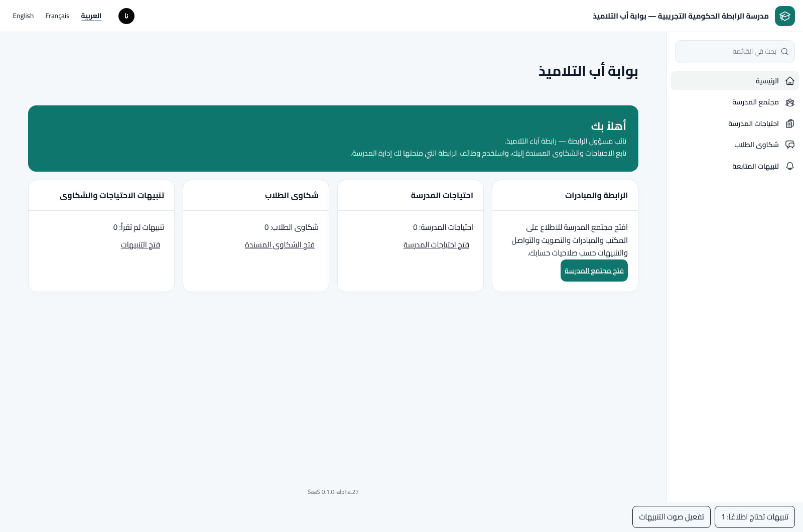803x532 pixels.
Task: Select the العربية language link
Action: (x=91, y=16)
